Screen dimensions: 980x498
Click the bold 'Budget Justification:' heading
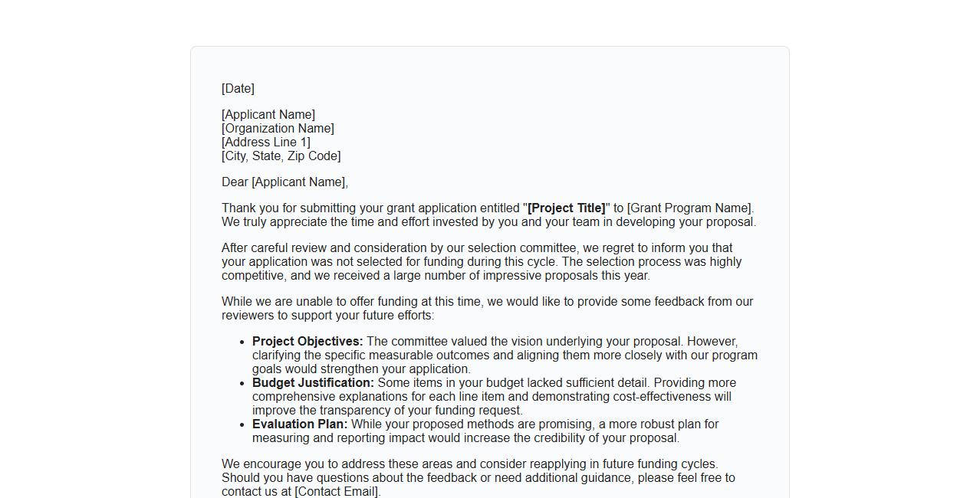coord(313,383)
